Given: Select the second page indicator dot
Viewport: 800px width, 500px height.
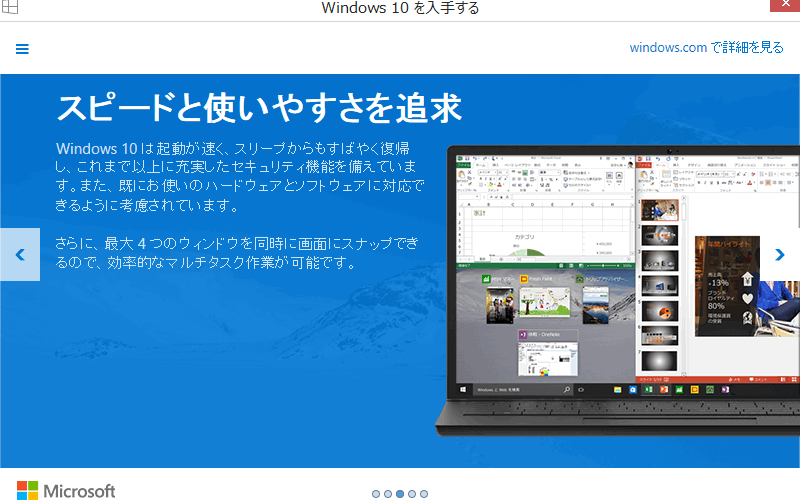Looking at the screenshot, I should coord(388,493).
